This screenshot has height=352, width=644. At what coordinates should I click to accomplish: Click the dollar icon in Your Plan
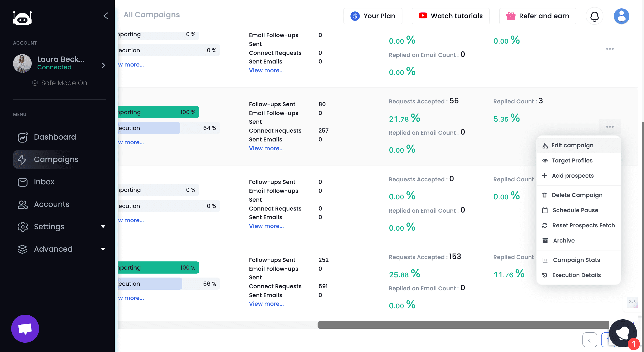point(355,16)
